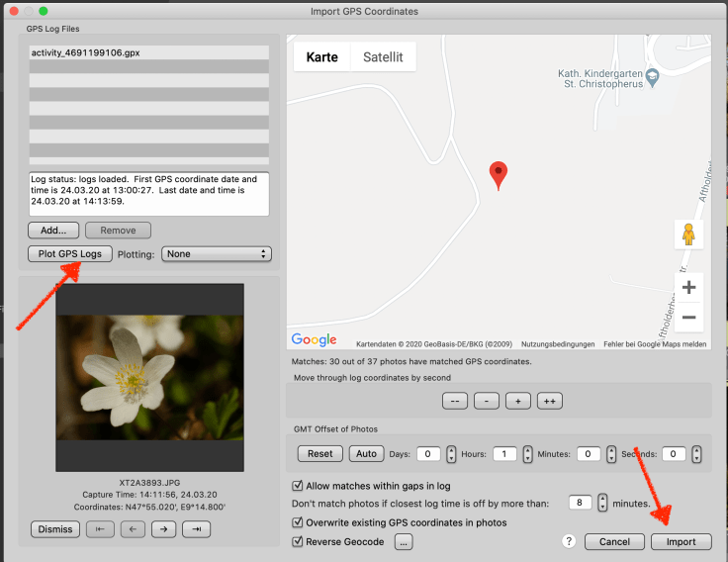The image size is (728, 562).
Task: Jump to last photo arrow button
Action: [196, 529]
